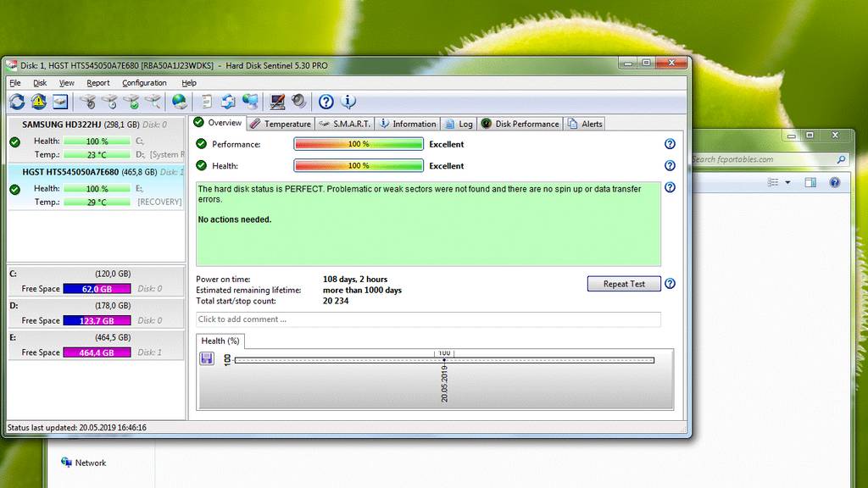Select the HGST HTS545050A7E680 disk entry
This screenshot has height=488, width=868.
(x=97, y=187)
